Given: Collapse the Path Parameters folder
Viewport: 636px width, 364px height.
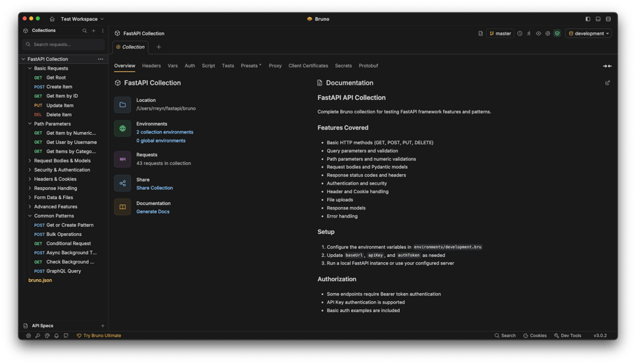Looking at the screenshot, I should coord(30,124).
